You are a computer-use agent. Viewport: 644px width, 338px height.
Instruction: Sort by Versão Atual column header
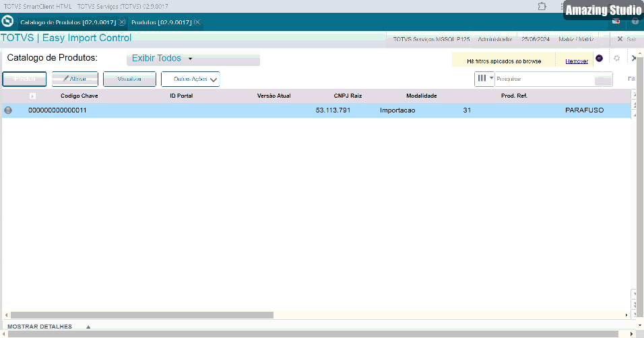[x=274, y=96]
